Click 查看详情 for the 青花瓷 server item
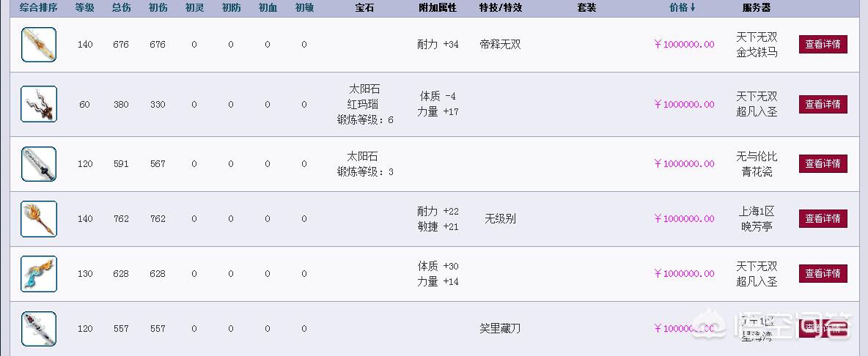Image resolution: width=868 pixels, height=356 pixels. coord(823,163)
